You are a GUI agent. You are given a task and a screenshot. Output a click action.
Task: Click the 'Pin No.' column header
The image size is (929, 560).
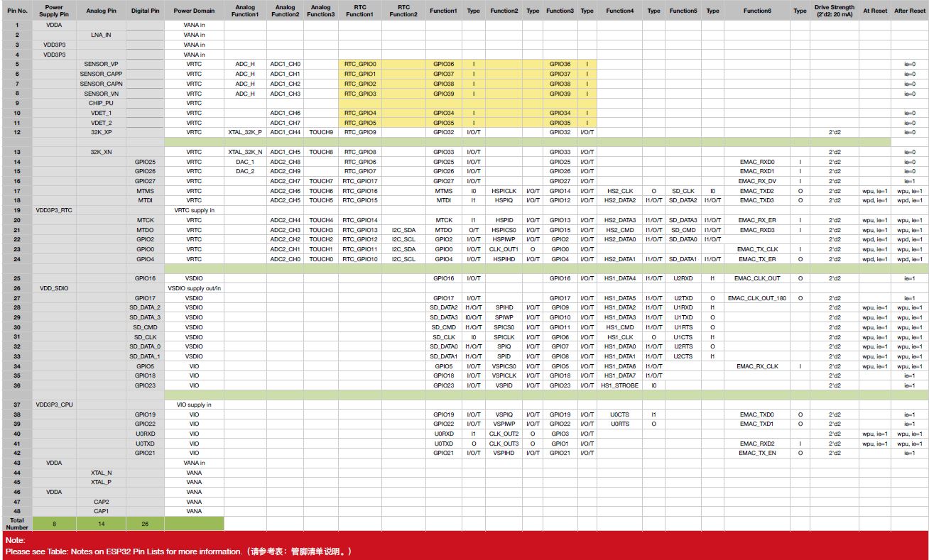pos(17,11)
